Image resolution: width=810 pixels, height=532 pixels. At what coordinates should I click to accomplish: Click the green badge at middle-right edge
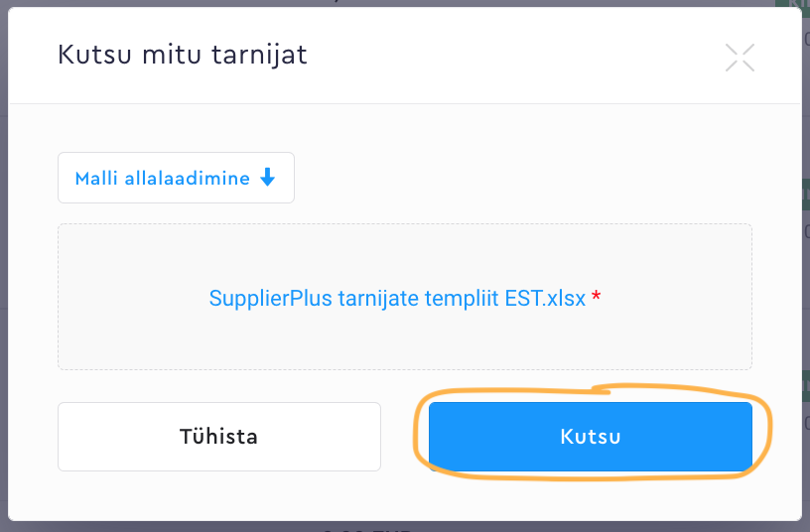pos(805,194)
